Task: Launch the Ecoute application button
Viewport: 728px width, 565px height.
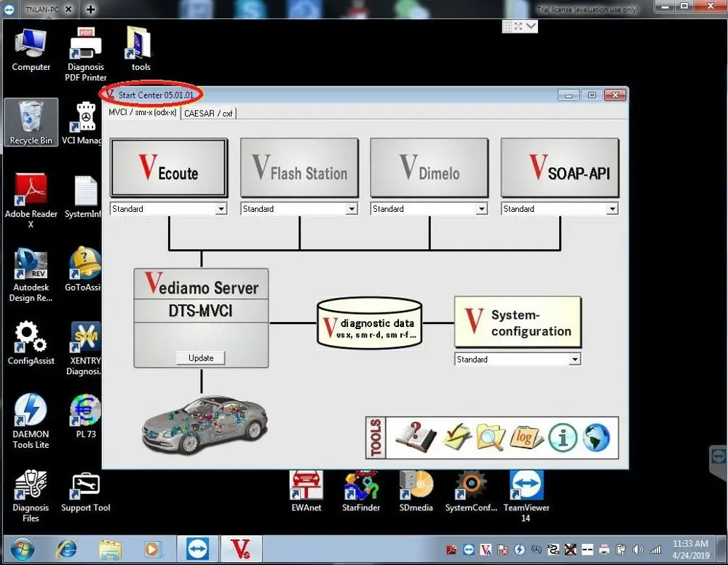Action: pos(169,168)
